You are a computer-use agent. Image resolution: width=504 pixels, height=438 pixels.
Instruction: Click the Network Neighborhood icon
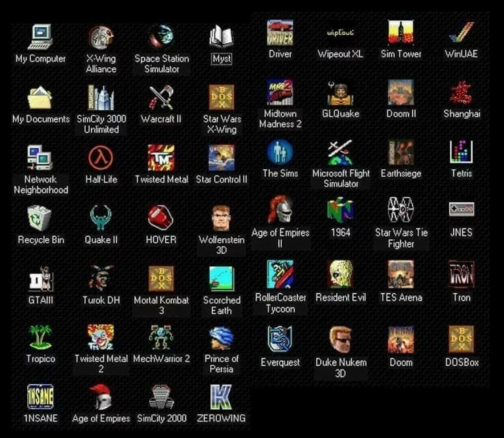pos(40,158)
